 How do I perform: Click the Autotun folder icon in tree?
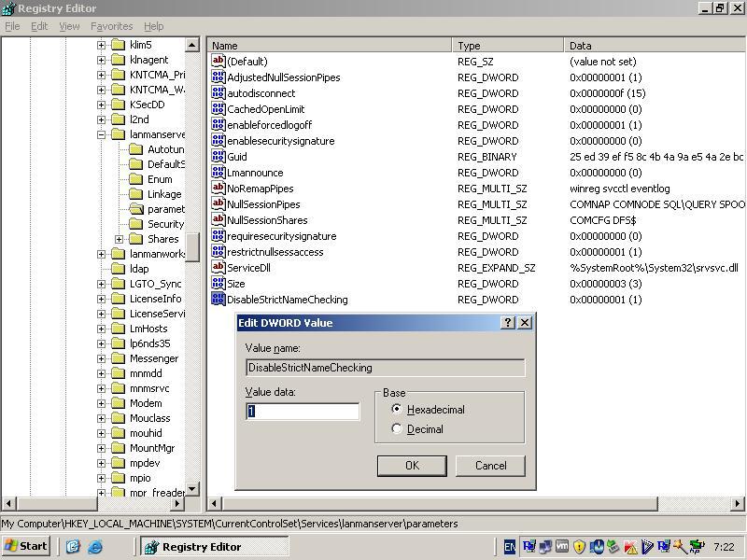coord(136,149)
